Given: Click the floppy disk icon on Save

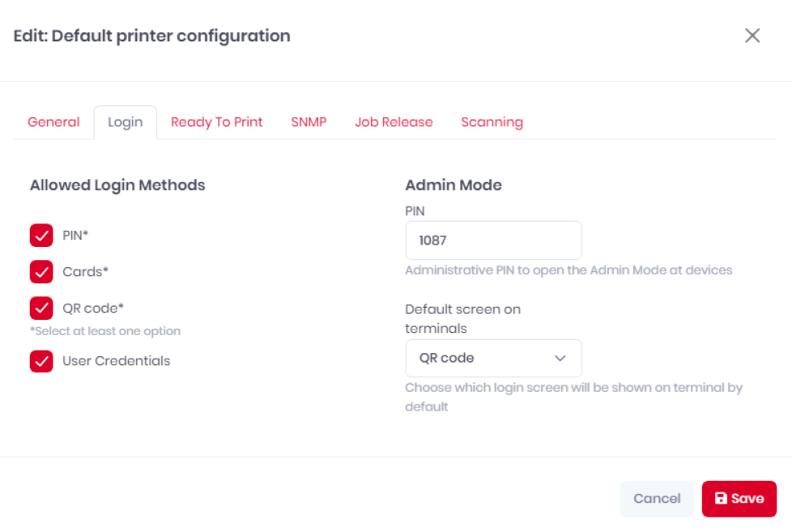Looking at the screenshot, I should 721,498.
